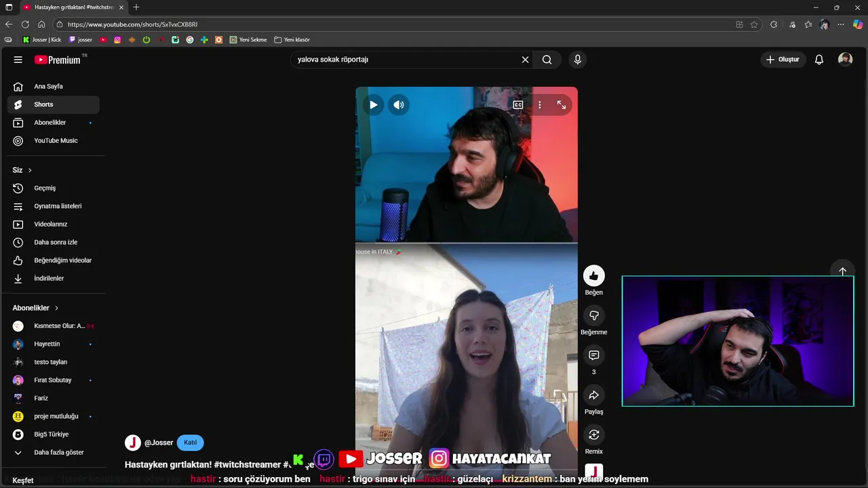Open YouTube account avatar menu
Viewport: 868px width, 488px height.
click(x=845, y=60)
